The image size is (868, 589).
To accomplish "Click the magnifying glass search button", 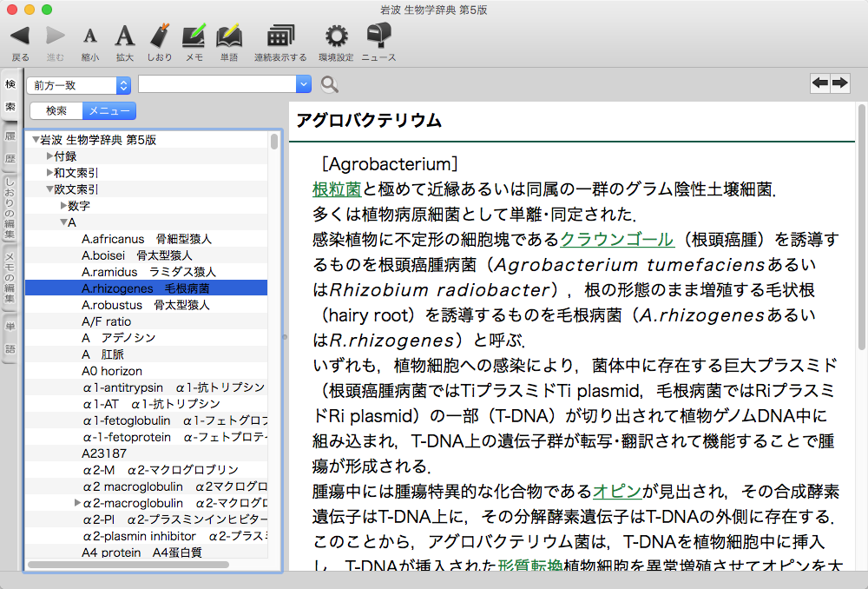I will point(330,84).
